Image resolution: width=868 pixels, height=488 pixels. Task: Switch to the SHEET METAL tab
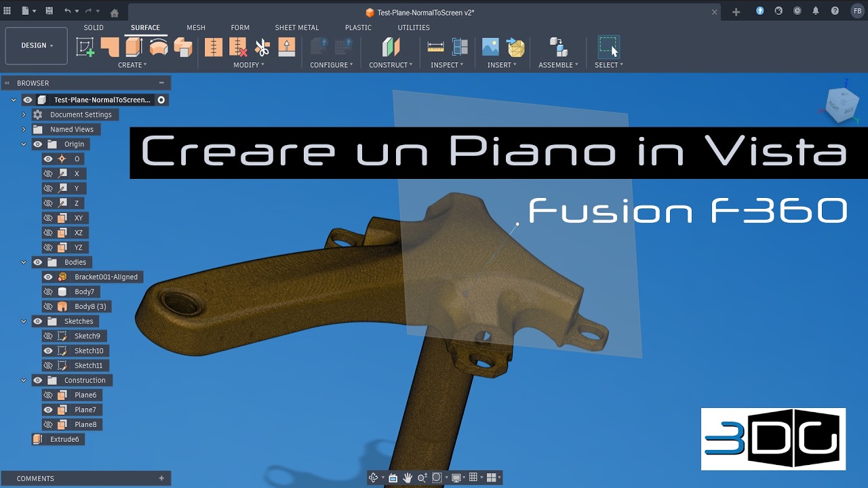click(x=297, y=28)
